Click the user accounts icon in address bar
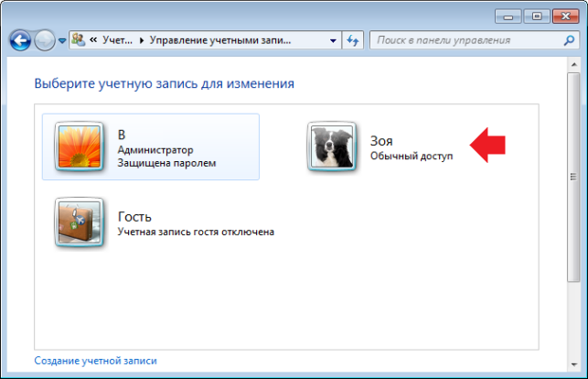The height and width of the screenshot is (379, 588). tap(79, 39)
